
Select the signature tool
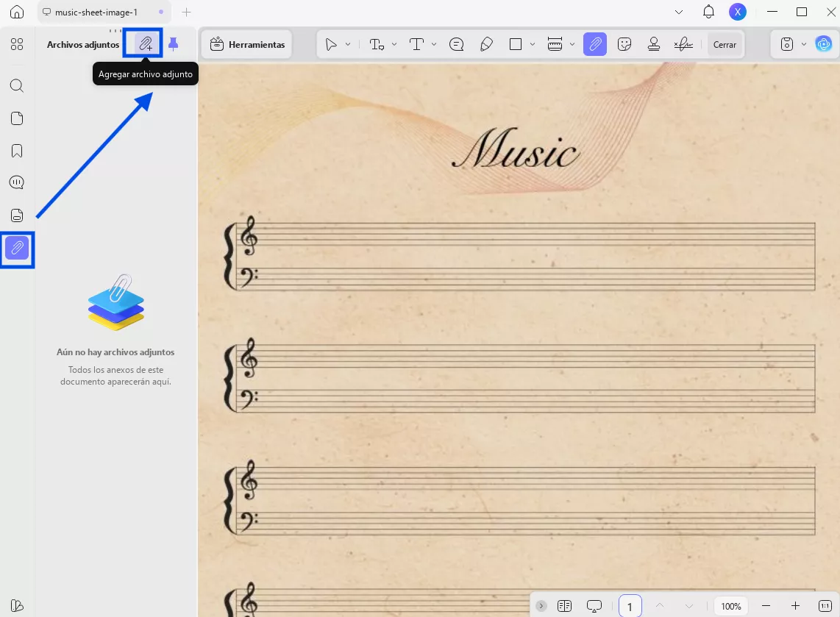point(683,44)
